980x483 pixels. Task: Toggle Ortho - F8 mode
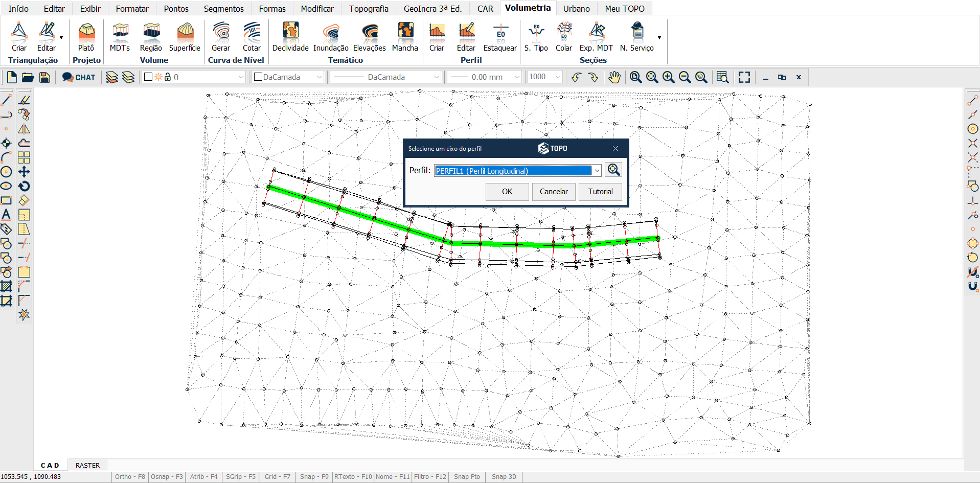[130, 477]
